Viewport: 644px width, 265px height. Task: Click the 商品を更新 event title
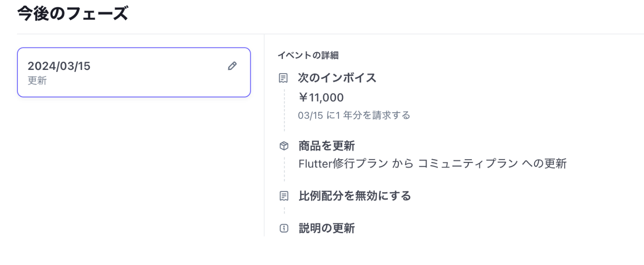[x=327, y=146]
